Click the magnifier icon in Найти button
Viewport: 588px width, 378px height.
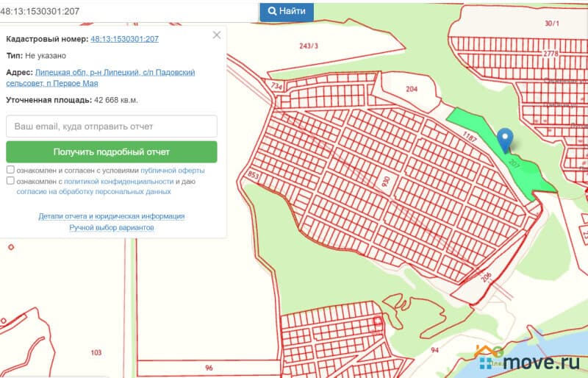[x=272, y=11]
